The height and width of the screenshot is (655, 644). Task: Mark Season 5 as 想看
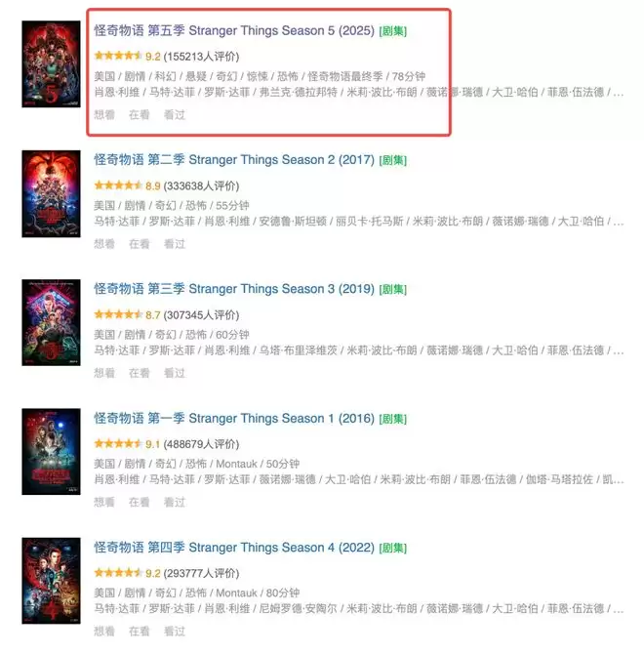point(104,114)
